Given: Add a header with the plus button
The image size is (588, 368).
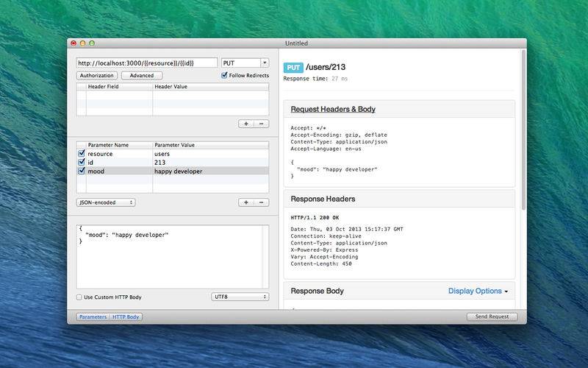Looking at the screenshot, I should pyautogui.click(x=246, y=124).
